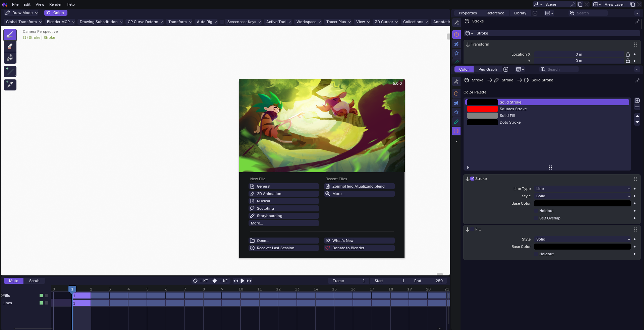Open the Help menu
The height and width of the screenshot is (330, 644).
pyautogui.click(x=70, y=4)
